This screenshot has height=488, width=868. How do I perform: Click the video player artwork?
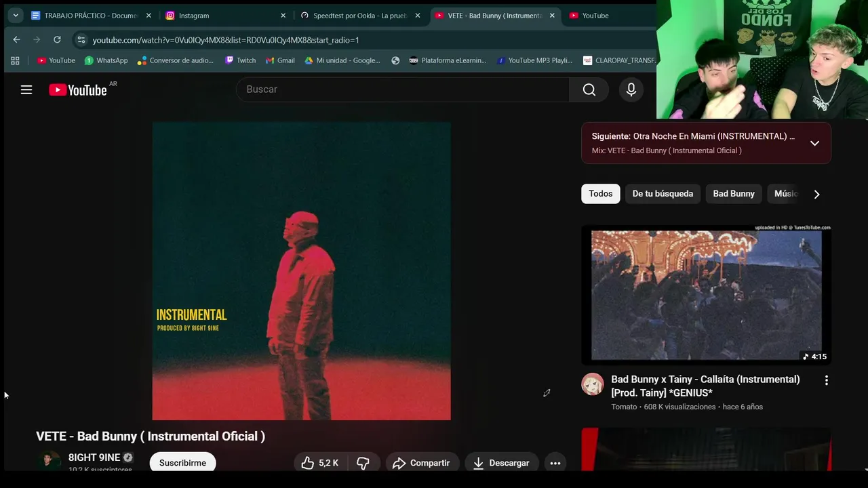click(x=301, y=271)
